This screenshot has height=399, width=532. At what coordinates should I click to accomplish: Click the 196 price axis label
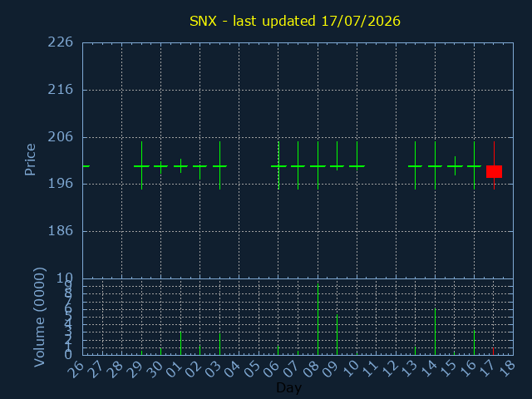pos(61,184)
